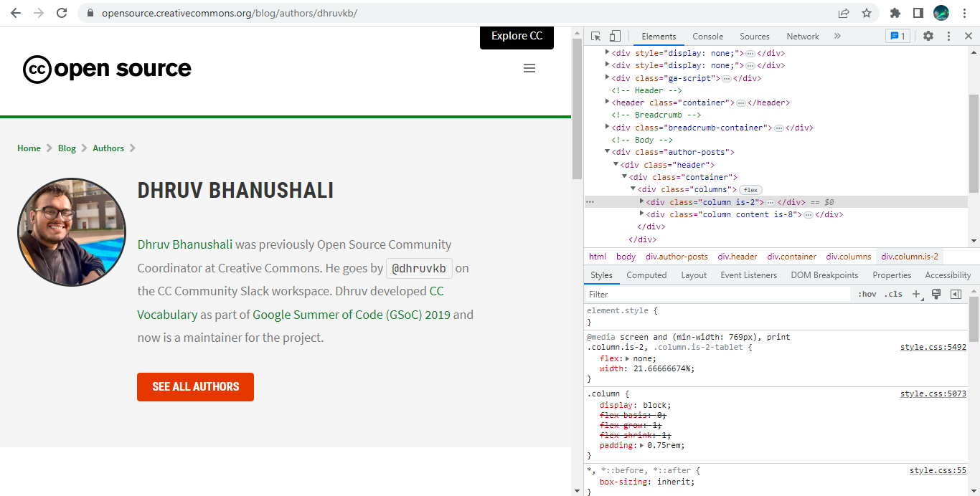
Task: Open the Properties pane tab
Action: 892,275
